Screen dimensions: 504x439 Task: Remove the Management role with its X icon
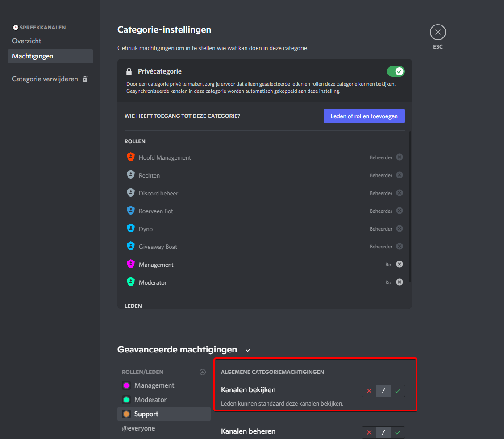click(400, 264)
